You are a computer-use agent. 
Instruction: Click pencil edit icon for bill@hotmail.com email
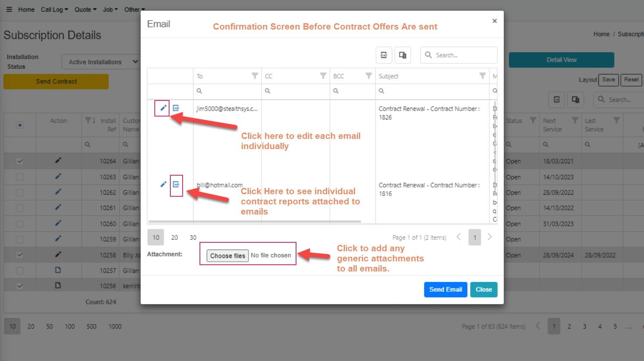coord(163,185)
